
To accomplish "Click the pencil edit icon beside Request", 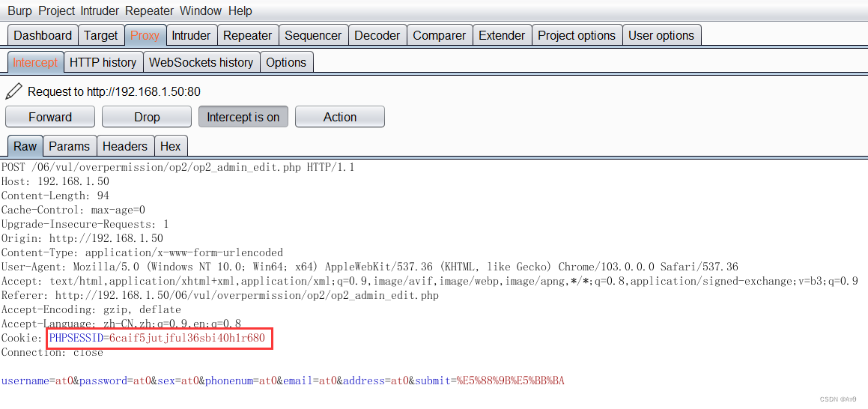I will 13,91.
